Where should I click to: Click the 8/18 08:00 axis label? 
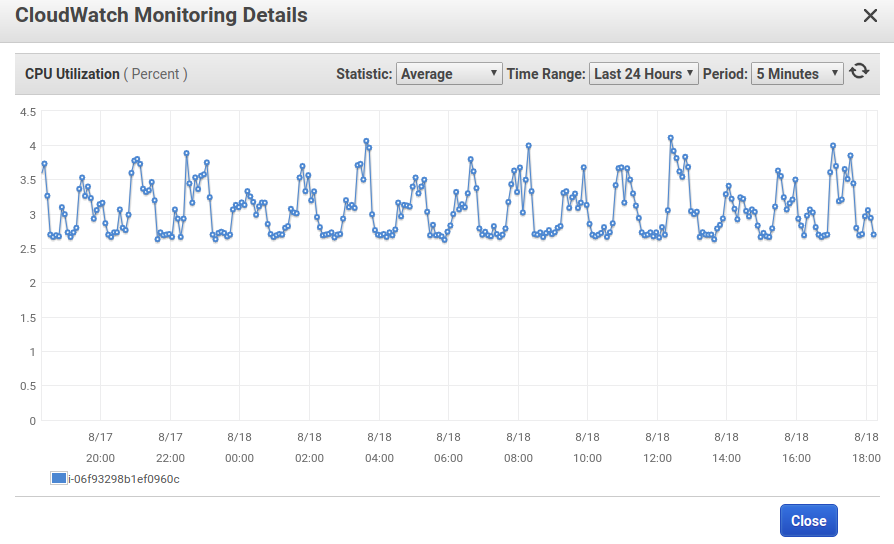click(518, 448)
